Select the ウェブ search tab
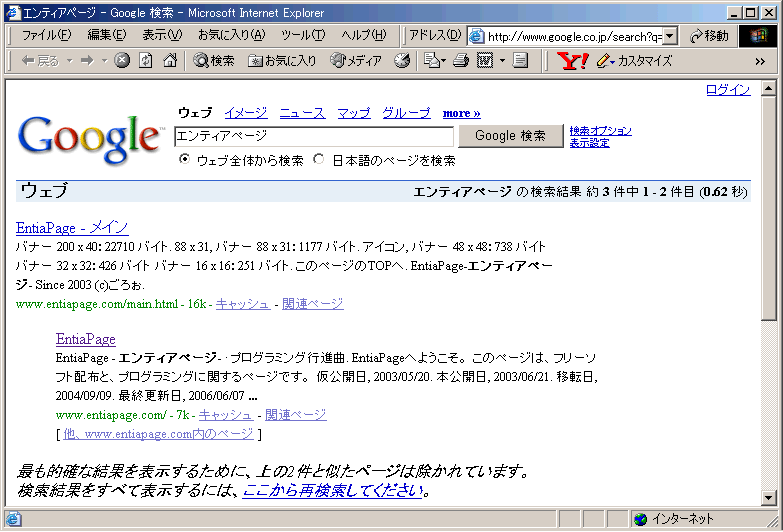 point(195,113)
